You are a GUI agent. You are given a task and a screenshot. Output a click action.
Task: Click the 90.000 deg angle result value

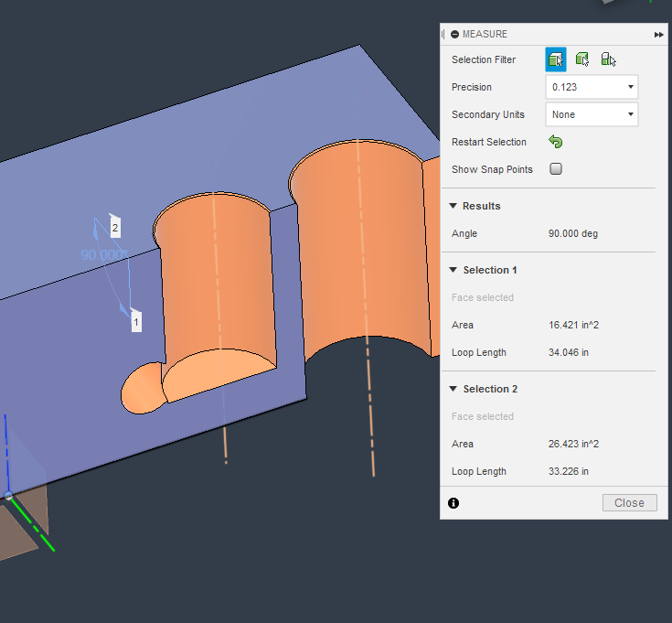click(x=572, y=233)
